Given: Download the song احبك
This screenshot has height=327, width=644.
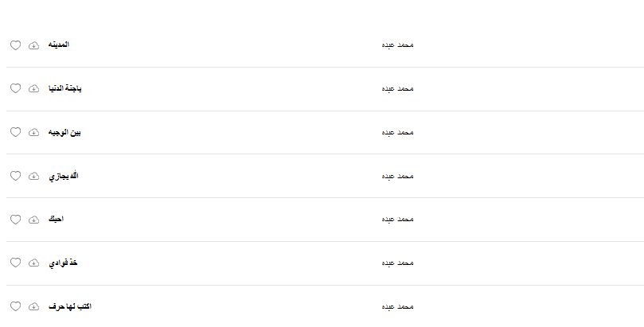Looking at the screenshot, I should 33,219.
